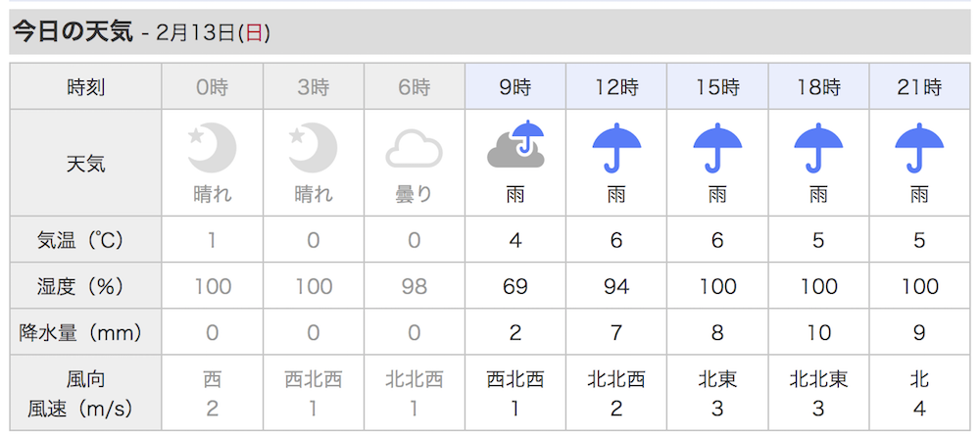Click the 降水量 (mm) row header

click(85, 332)
